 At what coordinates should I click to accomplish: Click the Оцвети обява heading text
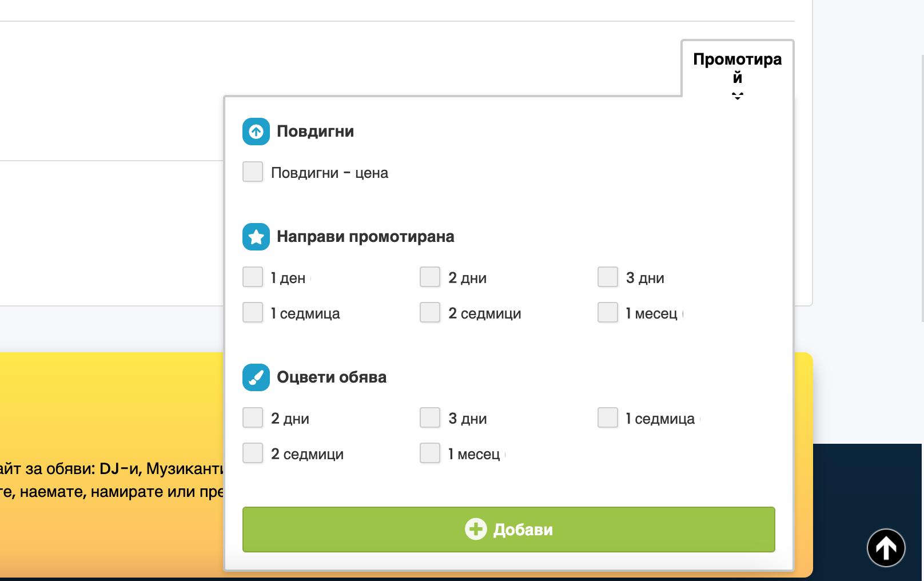click(x=332, y=377)
